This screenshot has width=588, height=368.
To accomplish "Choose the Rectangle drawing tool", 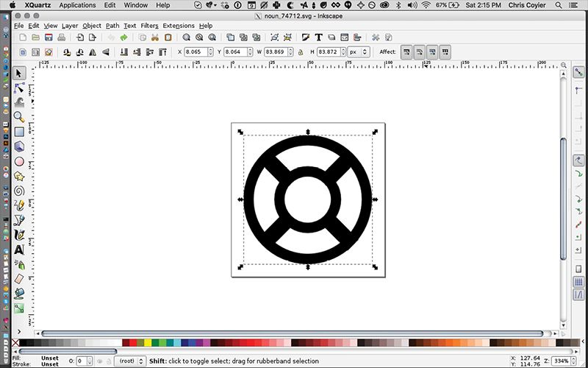I will [19, 132].
